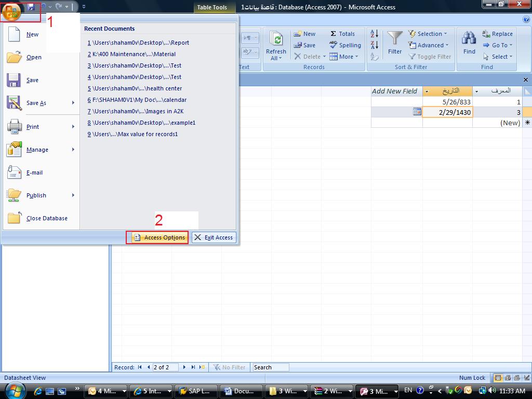Select the date cell 2/29/1430
Screen dimensions: 532x399
click(447, 112)
